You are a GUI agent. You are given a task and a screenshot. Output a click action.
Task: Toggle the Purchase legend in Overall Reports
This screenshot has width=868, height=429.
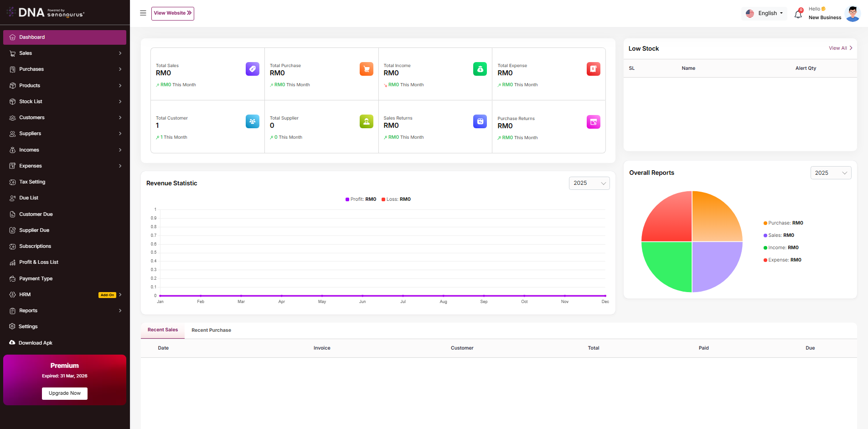(x=783, y=223)
